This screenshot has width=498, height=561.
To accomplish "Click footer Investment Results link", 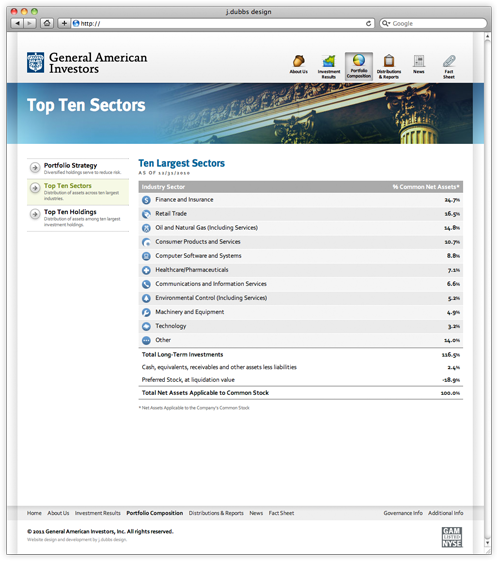I will 98,513.
